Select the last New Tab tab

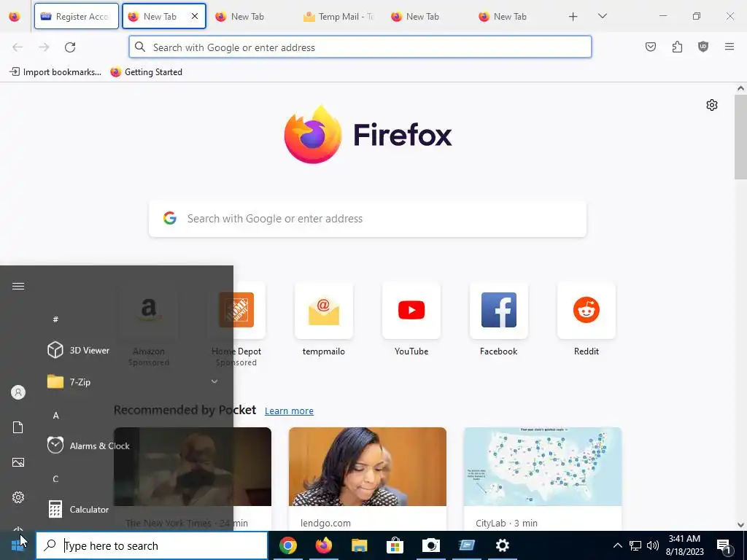pos(514,16)
